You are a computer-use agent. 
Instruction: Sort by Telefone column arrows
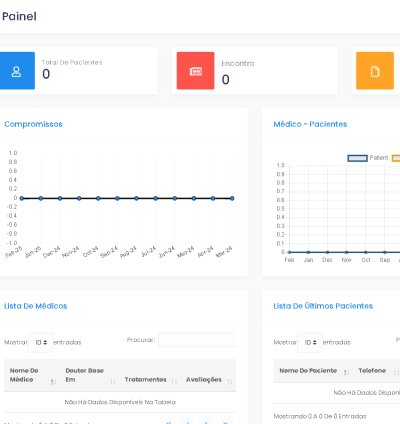[x=396, y=373]
